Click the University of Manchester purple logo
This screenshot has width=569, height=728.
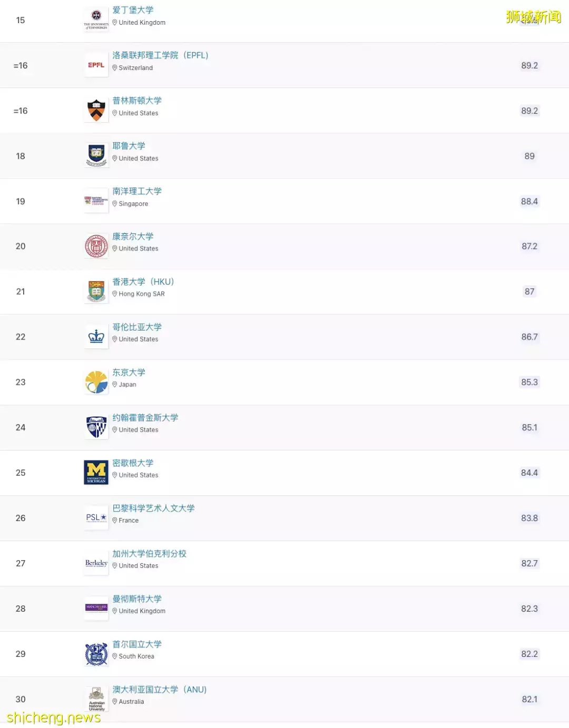pyautogui.click(x=96, y=608)
